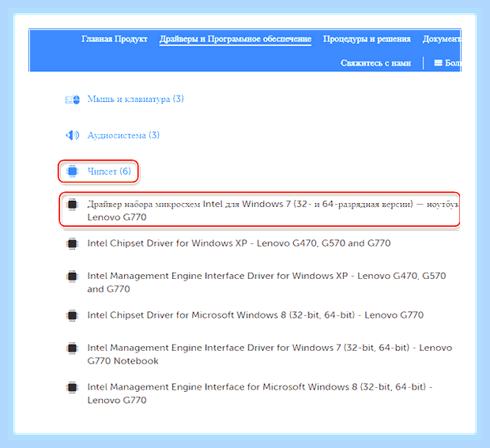490x448 pixels.
Task: Expand the Мышь и клавиатура (3) category
Action: point(136,99)
